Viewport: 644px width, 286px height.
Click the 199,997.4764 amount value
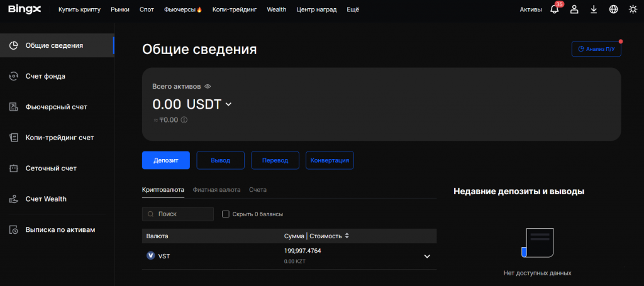(x=303, y=251)
